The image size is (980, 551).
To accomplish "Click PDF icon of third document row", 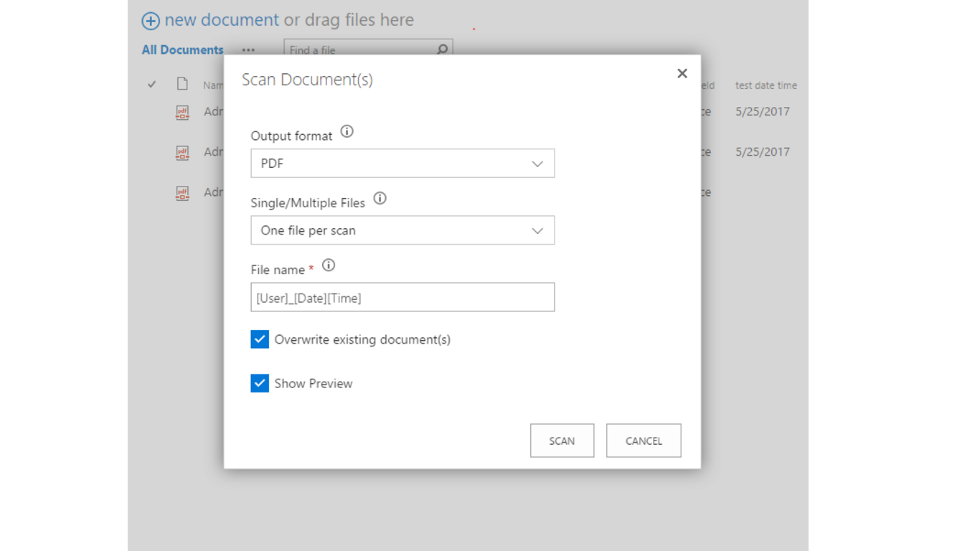I will [182, 192].
